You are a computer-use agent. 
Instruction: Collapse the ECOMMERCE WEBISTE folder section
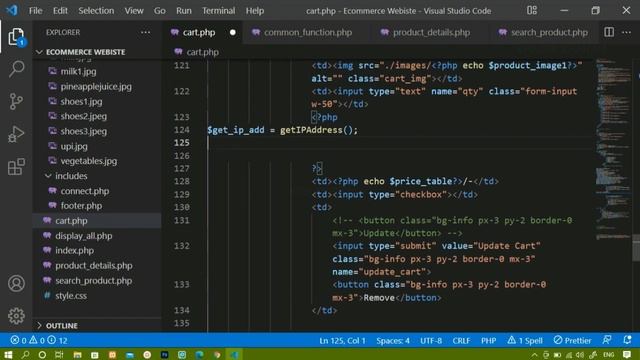[x=86, y=52]
